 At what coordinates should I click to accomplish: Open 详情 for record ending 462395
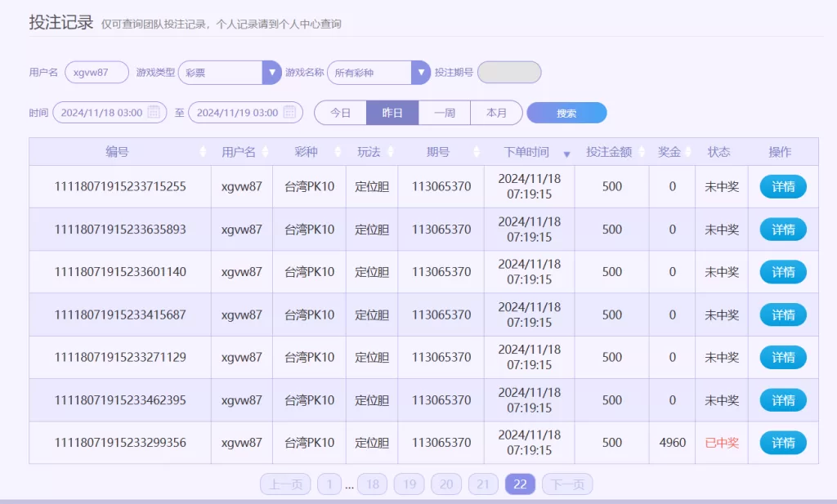coord(783,400)
